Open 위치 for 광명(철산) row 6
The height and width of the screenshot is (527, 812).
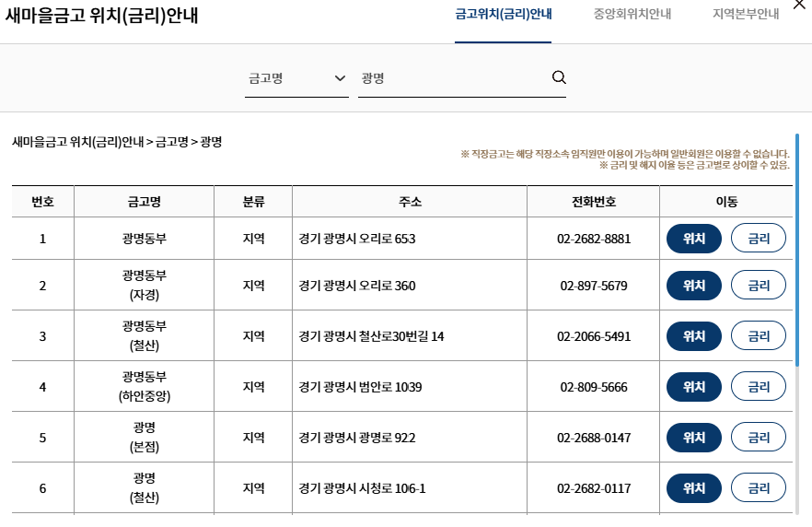694,488
